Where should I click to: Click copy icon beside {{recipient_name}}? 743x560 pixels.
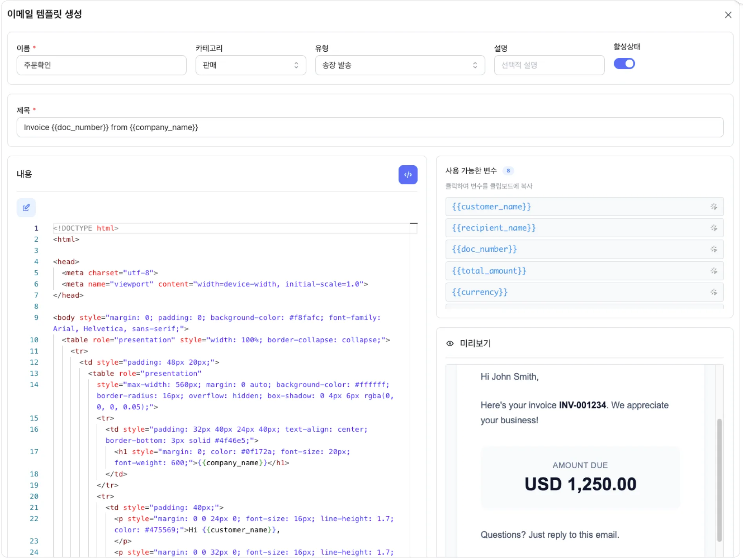[x=713, y=228]
